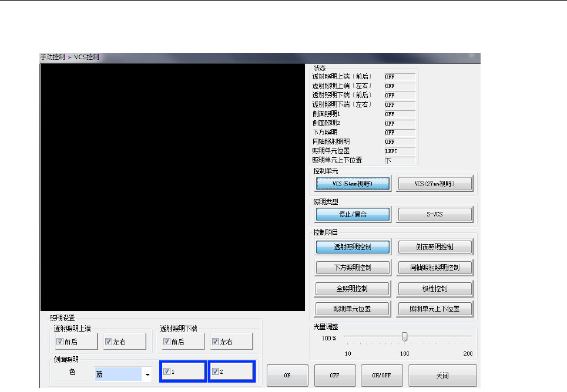Screen dimensions: 567x392
Task: Click the 100 % light value label
Action: coord(329,338)
